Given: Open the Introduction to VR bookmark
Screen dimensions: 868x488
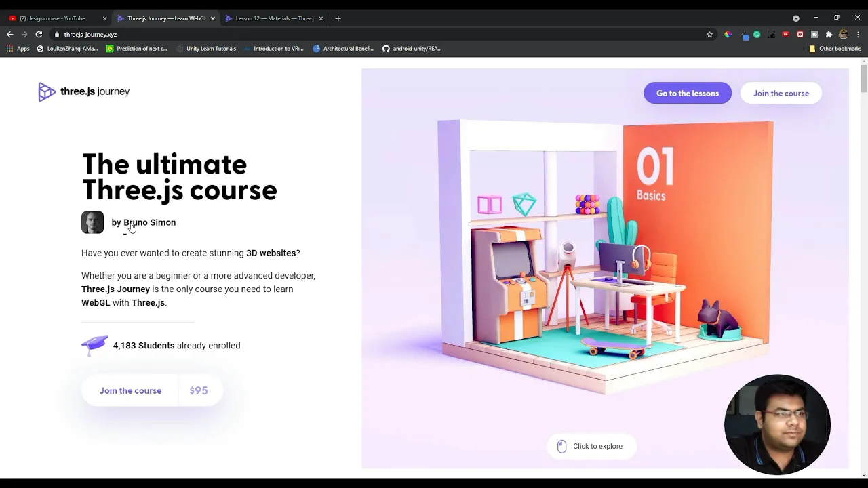Looking at the screenshot, I should point(273,49).
